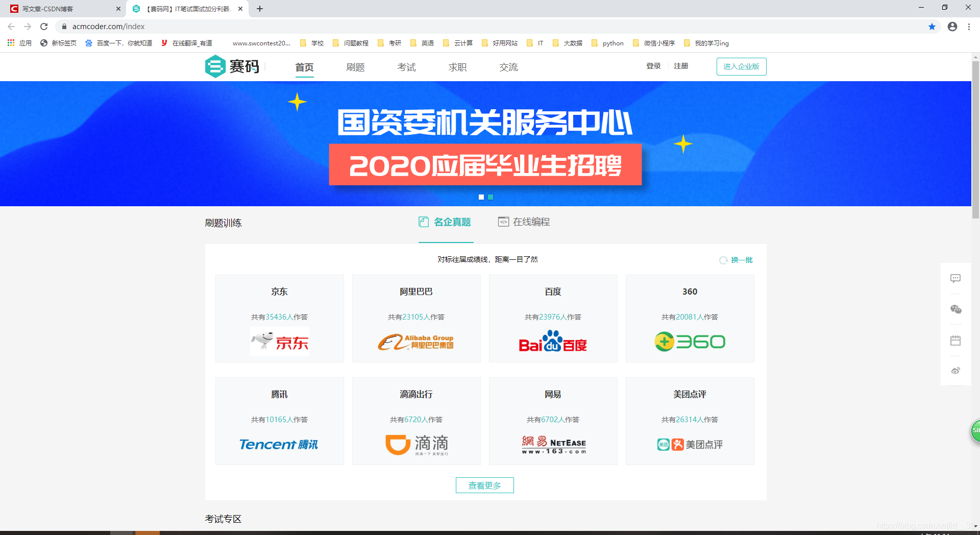
Task: Open WeChat icon in right sidebar
Action: (x=955, y=309)
